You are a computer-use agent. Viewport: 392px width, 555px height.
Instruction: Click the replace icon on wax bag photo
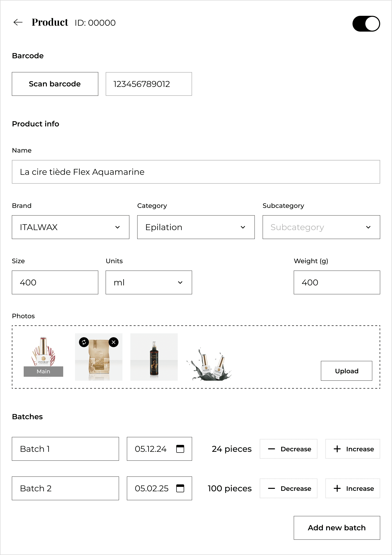pyautogui.click(x=84, y=342)
